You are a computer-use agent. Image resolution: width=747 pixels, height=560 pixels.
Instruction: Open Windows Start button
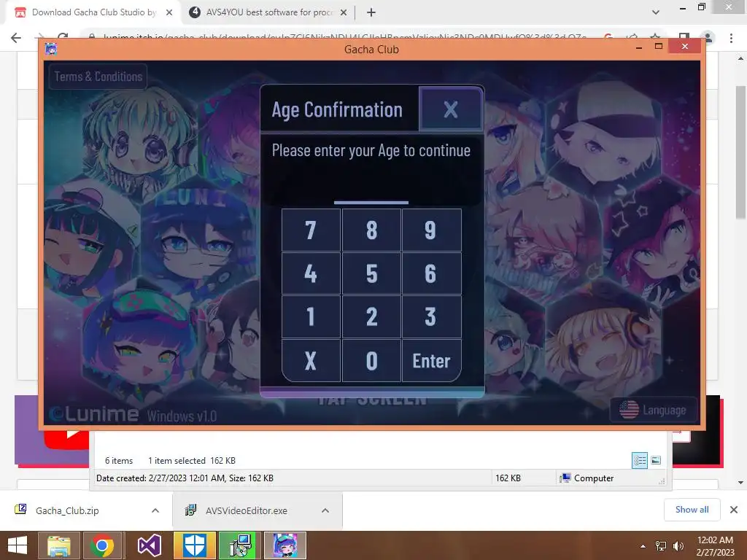pos(18,545)
